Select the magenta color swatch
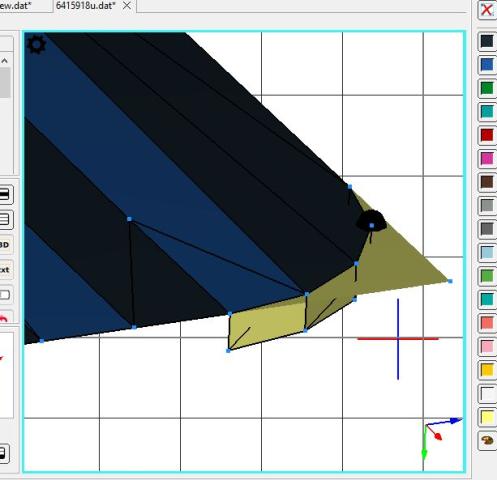 (487, 159)
